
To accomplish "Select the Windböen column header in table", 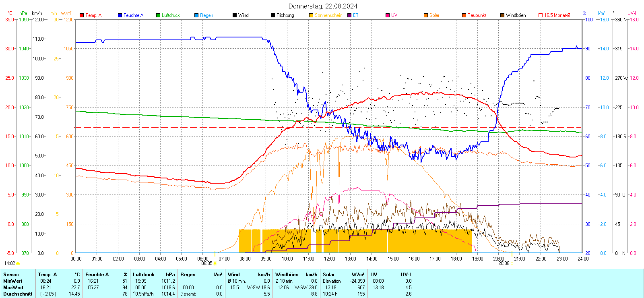I will (287, 275).
